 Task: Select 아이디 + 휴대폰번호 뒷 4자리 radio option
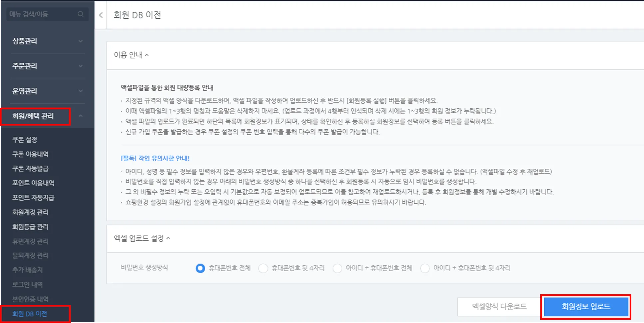click(x=425, y=268)
